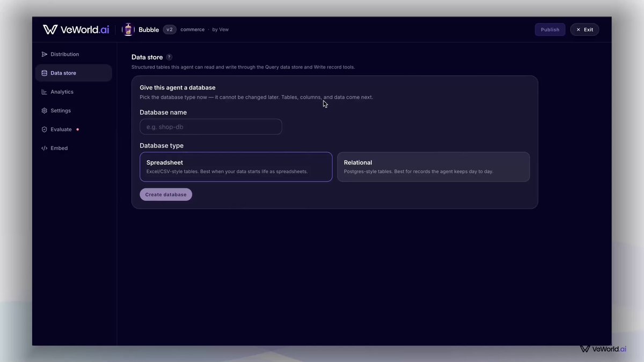Click the "by Vew" author text

pos(221,29)
